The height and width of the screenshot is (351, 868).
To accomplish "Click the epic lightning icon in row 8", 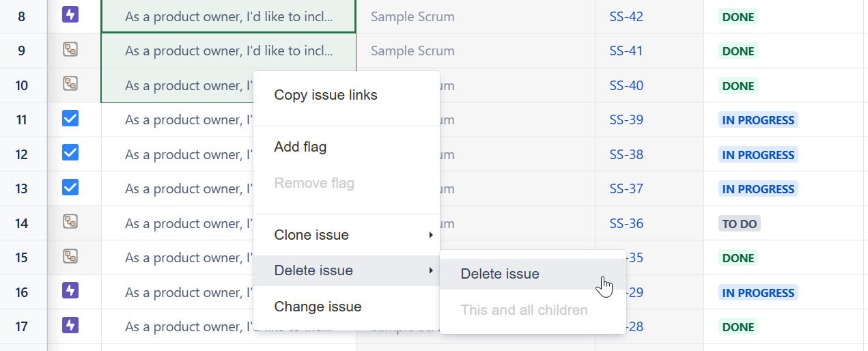I will pos(70,14).
